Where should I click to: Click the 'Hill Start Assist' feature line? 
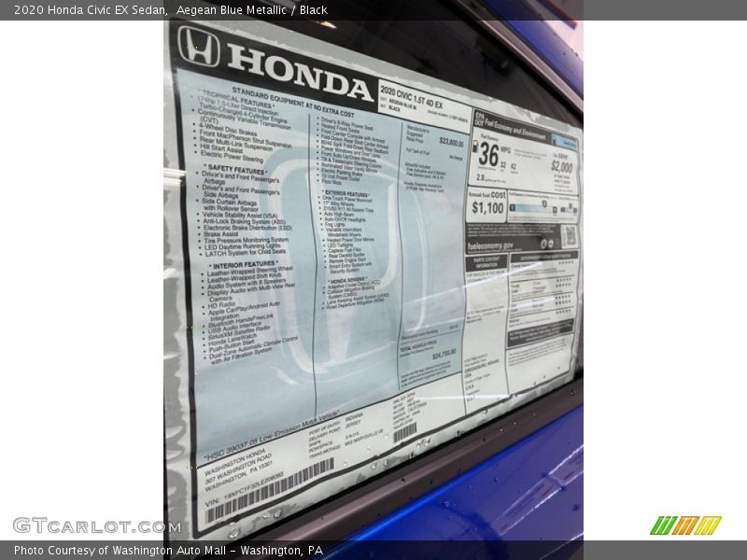point(221,149)
